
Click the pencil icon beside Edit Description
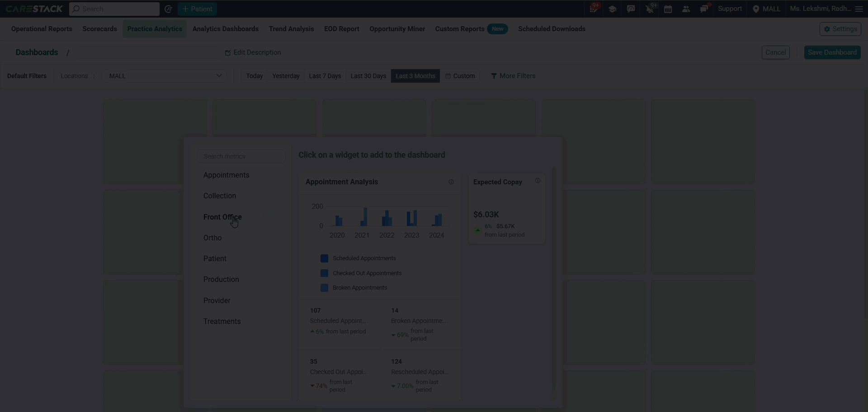228,53
